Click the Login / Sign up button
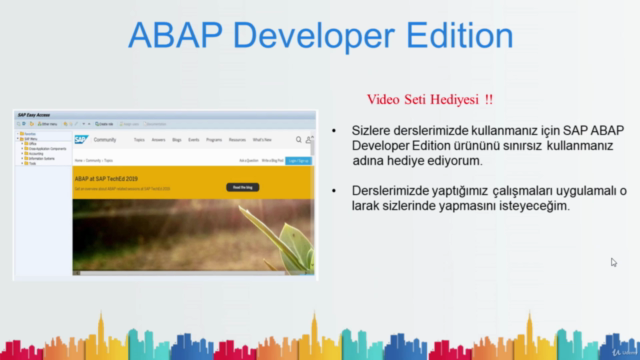This screenshot has height=360, width=640. (298, 161)
